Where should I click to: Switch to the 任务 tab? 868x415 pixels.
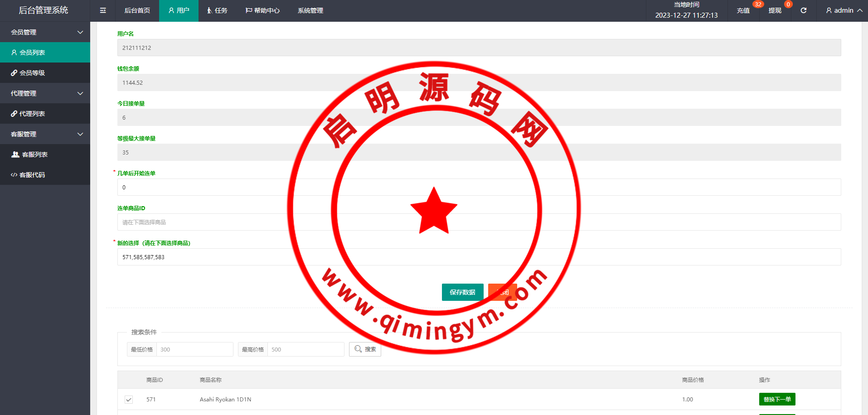tap(217, 10)
